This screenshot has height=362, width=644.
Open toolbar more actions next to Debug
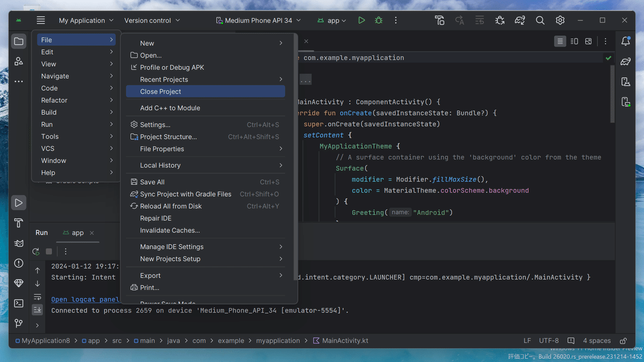coord(396,20)
